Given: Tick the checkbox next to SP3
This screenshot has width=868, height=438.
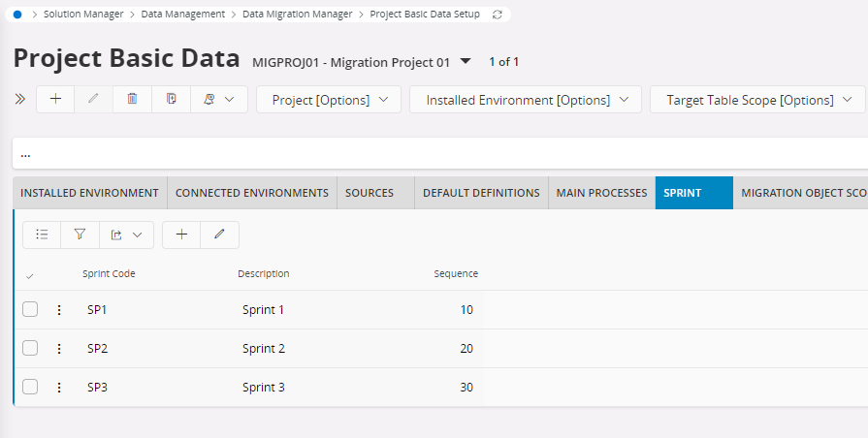Looking at the screenshot, I should pos(30,387).
